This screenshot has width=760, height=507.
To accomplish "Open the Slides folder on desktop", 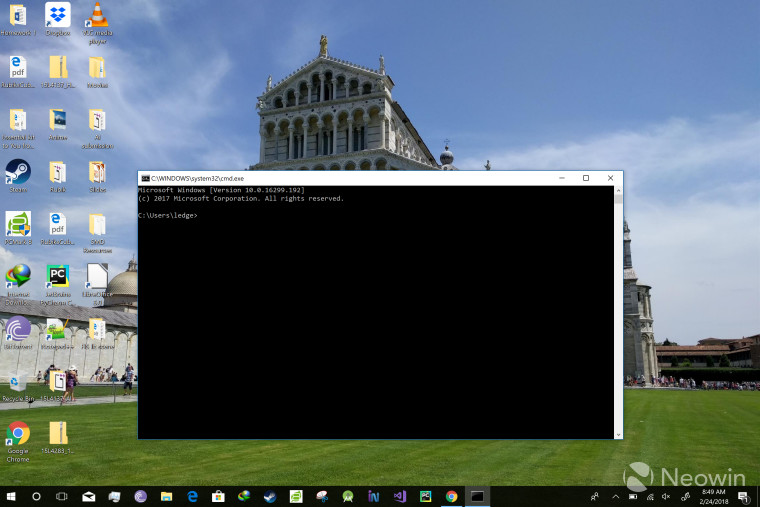I will tap(97, 176).
